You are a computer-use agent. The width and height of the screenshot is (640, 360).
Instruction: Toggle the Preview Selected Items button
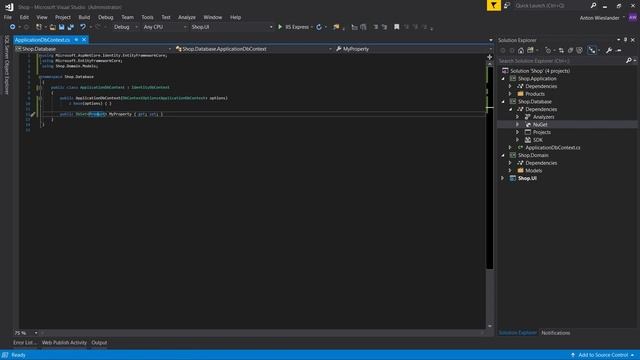point(592,50)
